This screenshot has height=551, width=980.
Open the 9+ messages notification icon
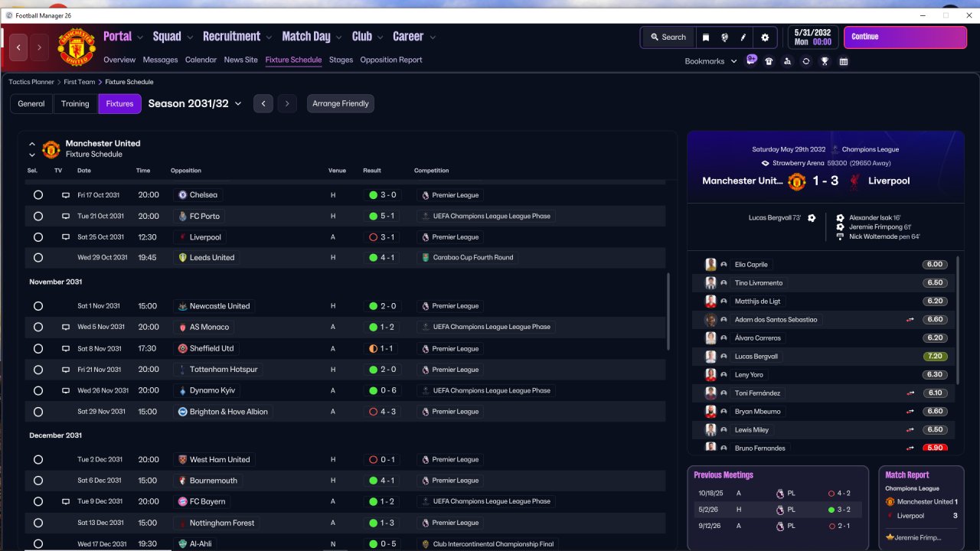pyautogui.click(x=751, y=60)
